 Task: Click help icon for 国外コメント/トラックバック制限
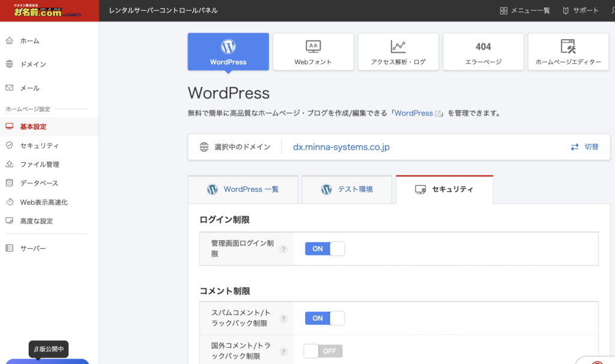coord(283,352)
